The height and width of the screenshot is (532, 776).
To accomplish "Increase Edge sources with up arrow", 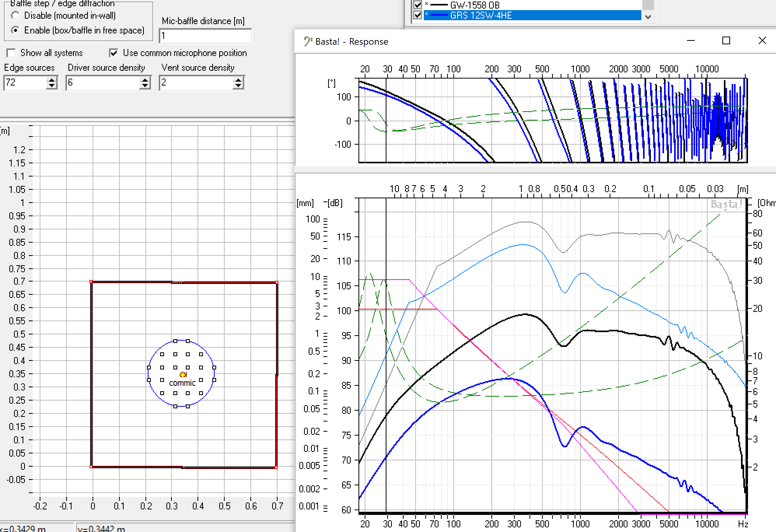I will coord(52,79).
